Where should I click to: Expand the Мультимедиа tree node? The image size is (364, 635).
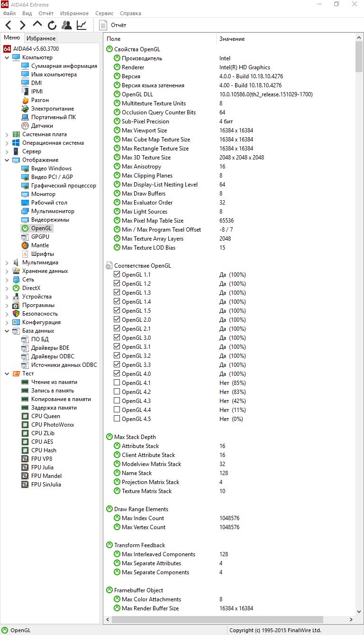point(7,262)
